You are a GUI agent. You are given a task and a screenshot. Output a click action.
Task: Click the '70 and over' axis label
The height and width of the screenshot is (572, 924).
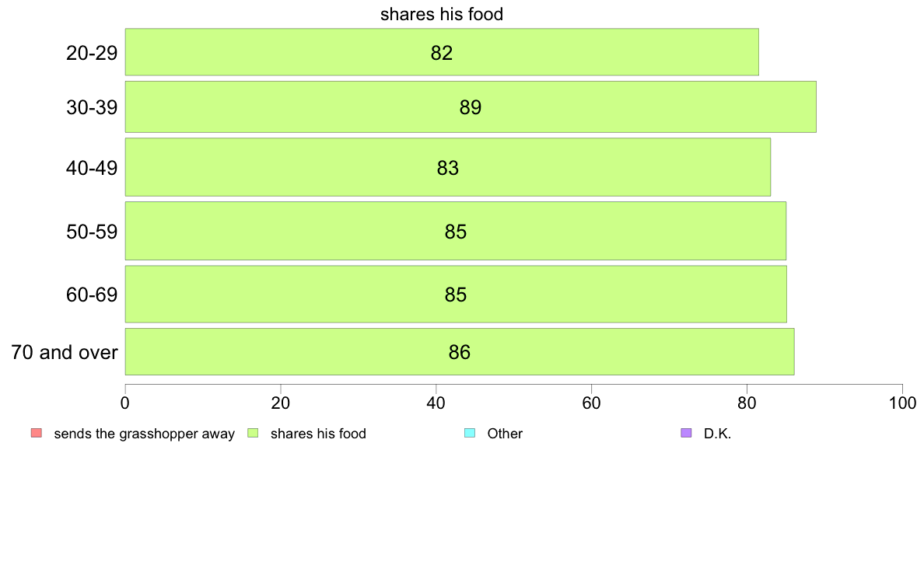tap(65, 352)
